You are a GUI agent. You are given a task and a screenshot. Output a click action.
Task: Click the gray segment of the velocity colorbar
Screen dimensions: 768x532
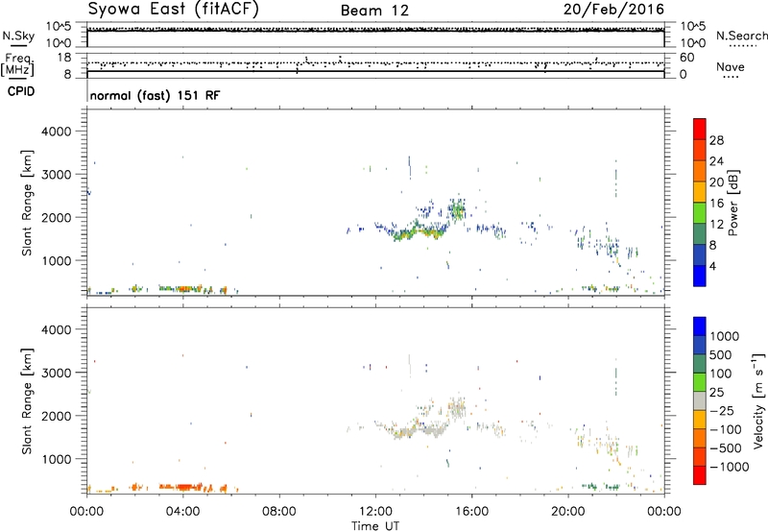[x=700, y=401]
